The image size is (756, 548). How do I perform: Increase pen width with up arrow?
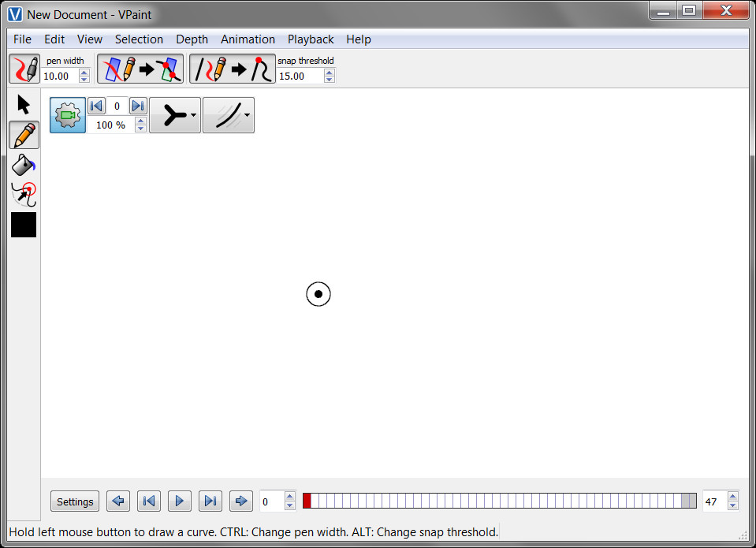point(84,73)
